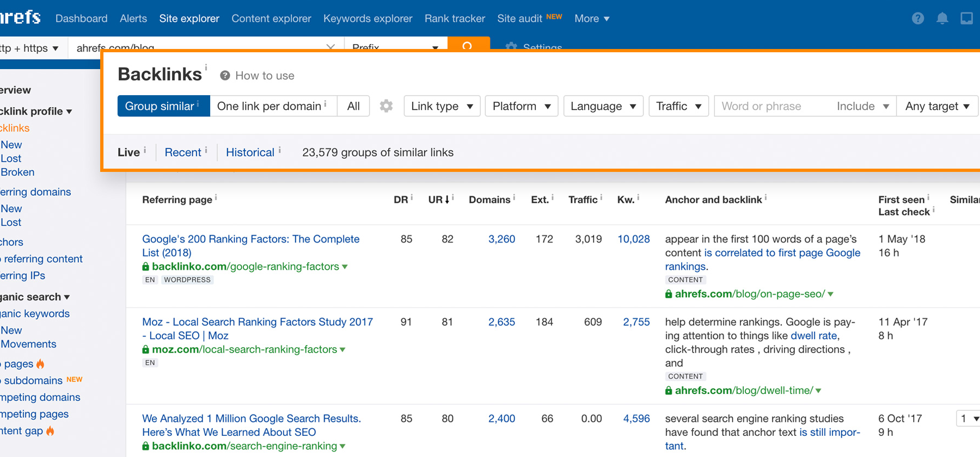Open the More menu dropdown
The height and width of the screenshot is (457, 980).
pyautogui.click(x=592, y=18)
